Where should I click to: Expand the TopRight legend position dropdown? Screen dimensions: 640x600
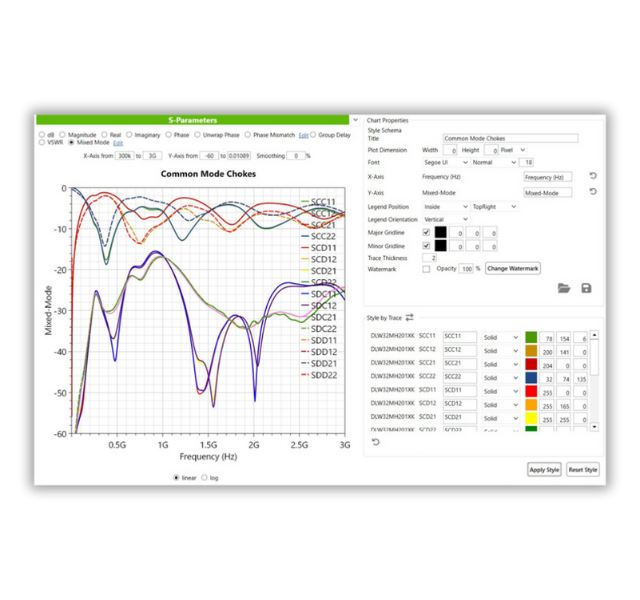coord(495,206)
